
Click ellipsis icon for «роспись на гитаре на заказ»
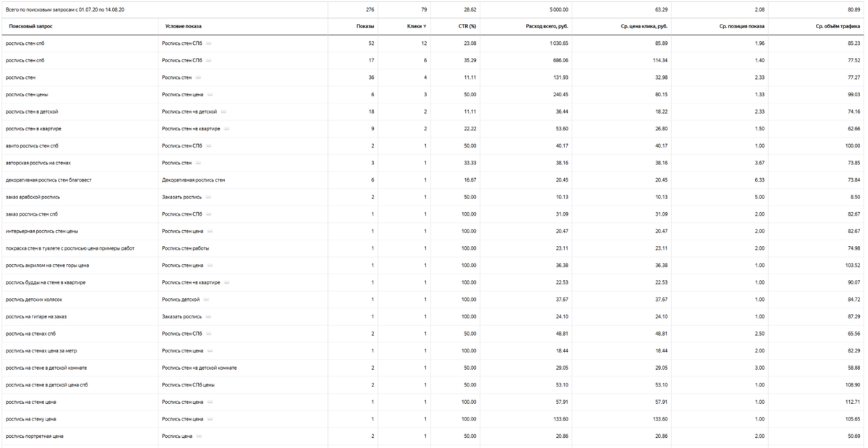click(x=208, y=317)
